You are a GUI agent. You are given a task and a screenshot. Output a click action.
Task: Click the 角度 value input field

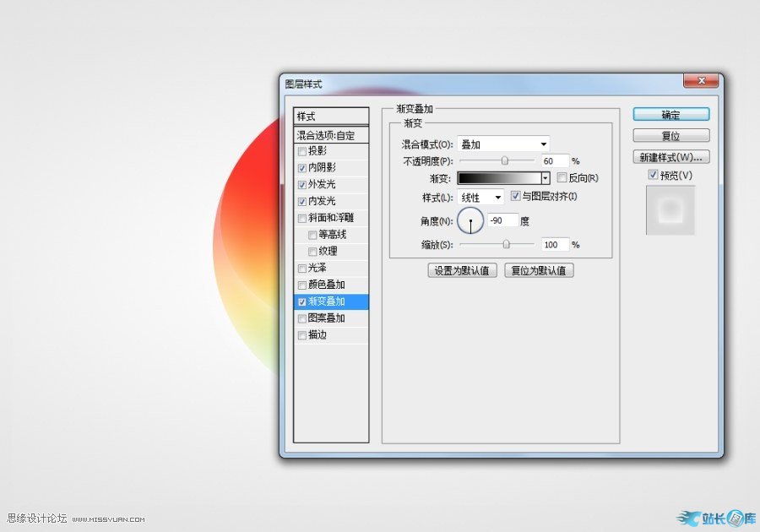[502, 220]
